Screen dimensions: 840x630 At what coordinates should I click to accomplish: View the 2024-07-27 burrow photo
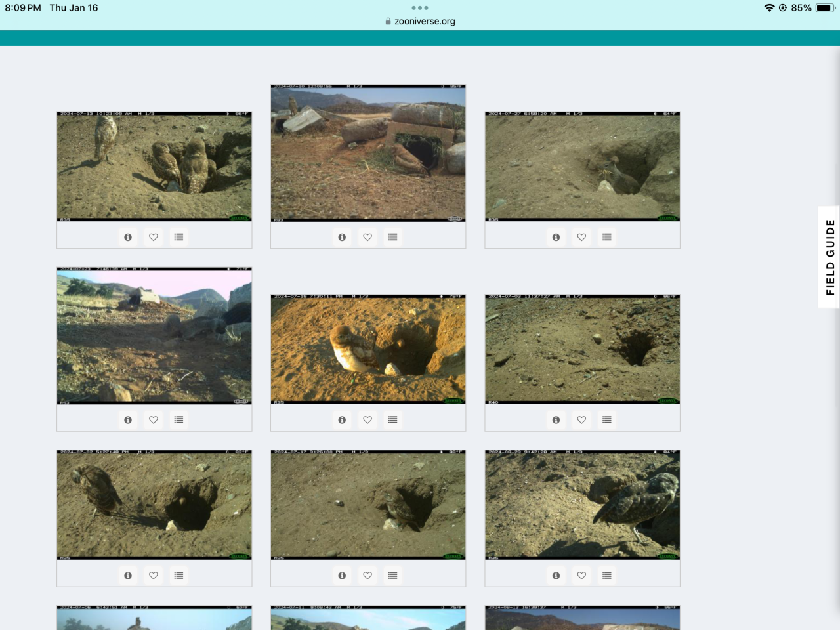click(x=582, y=167)
